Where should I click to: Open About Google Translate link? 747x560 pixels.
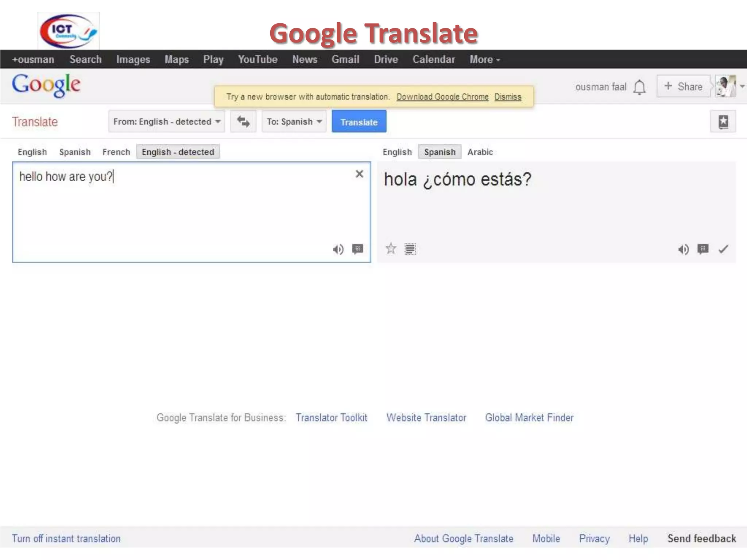click(464, 539)
